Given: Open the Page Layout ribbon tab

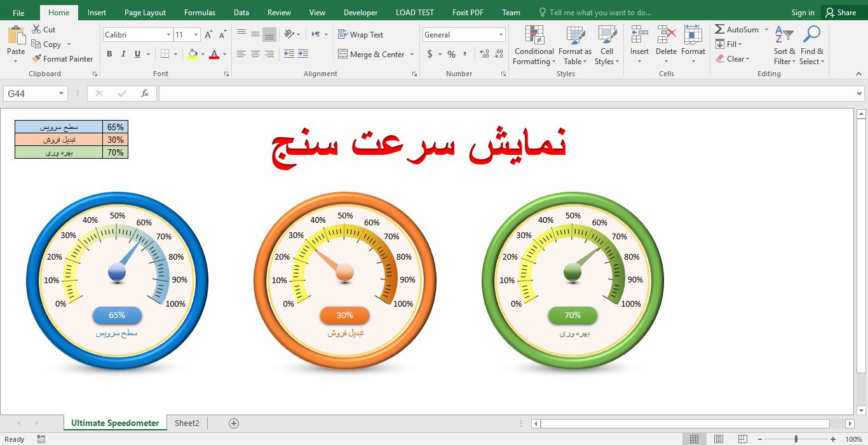Looking at the screenshot, I should [145, 13].
